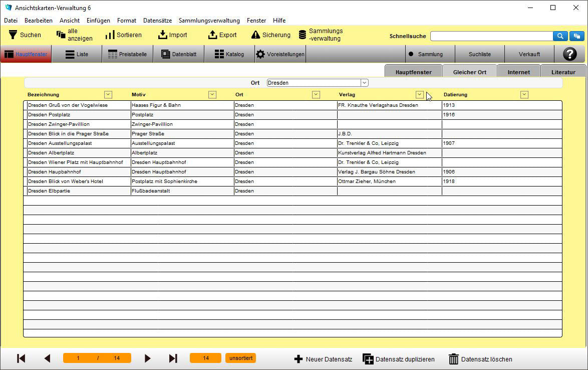Click the Suchen funnel icon
Viewport: 588px width, 370px height.
[13, 35]
